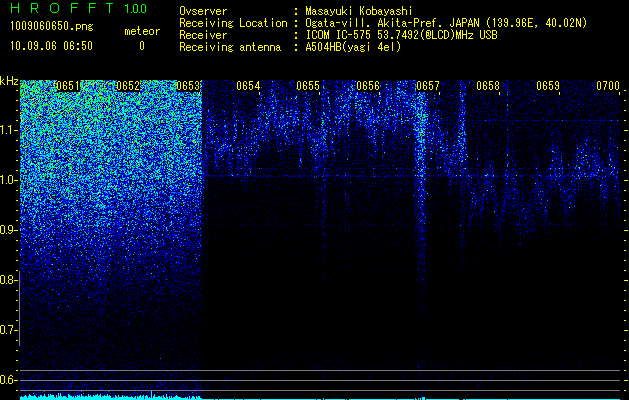Click the A504HB(yagi 4el) antenna text
This screenshot has width=629, height=400.
click(x=353, y=47)
